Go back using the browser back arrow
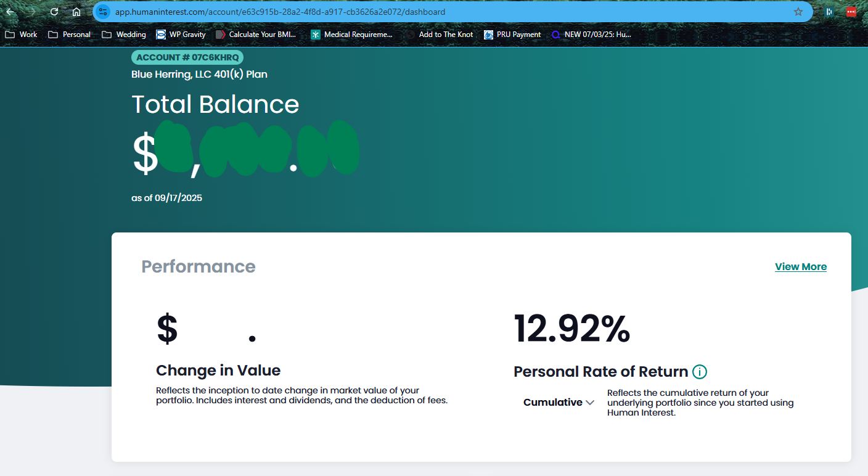Screen dimensions: 868x476 [10, 12]
